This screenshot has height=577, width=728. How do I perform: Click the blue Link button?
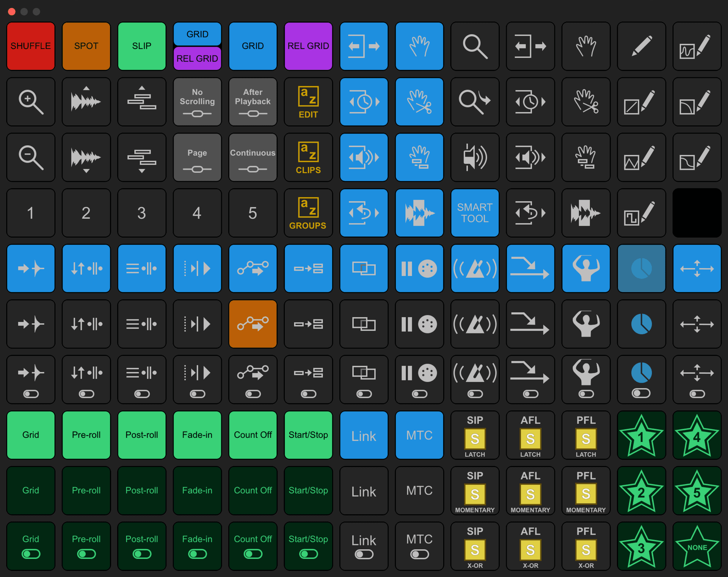pos(364,435)
